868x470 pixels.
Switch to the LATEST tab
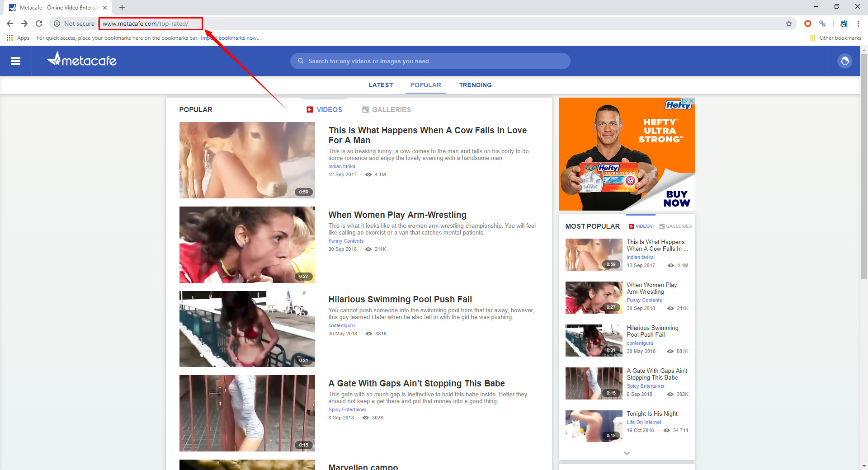(x=381, y=85)
